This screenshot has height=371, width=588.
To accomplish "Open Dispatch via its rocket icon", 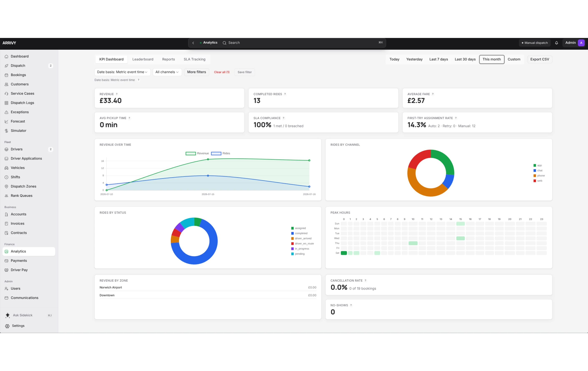I will point(6,66).
